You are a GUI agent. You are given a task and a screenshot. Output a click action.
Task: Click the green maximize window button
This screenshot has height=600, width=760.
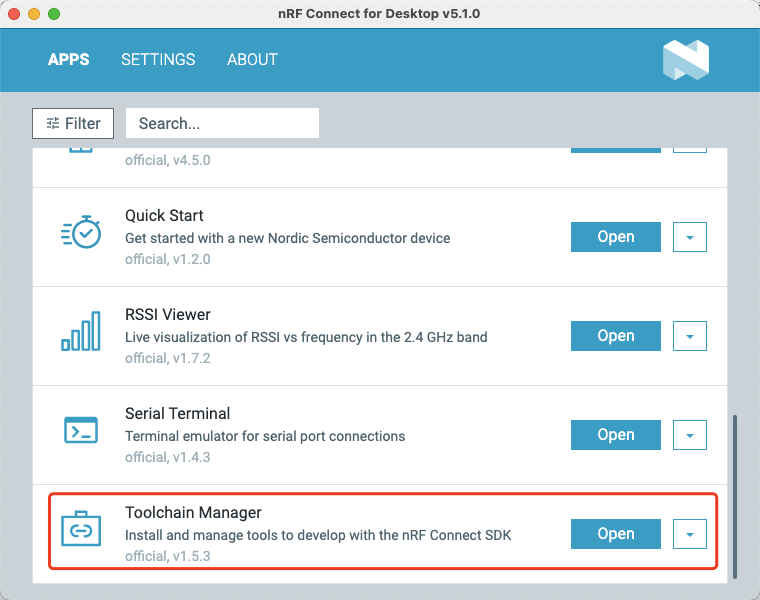coord(54,14)
